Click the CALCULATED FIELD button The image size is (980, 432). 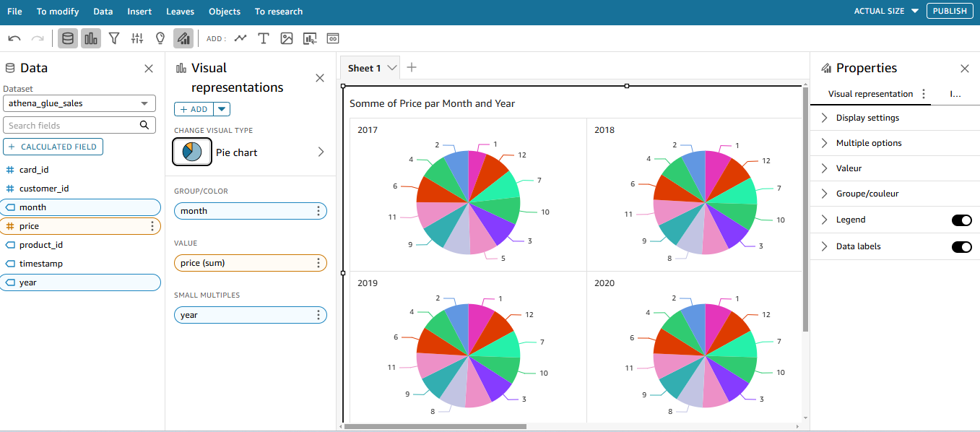53,147
